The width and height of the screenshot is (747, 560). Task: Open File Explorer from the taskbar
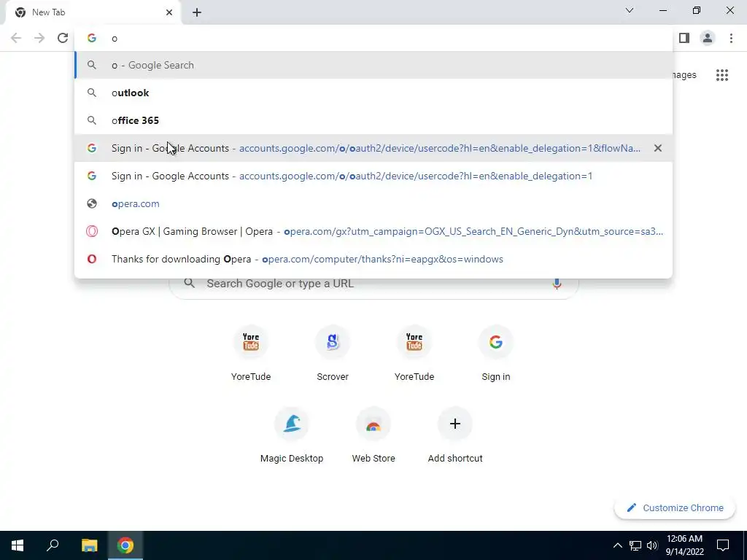[x=89, y=545]
